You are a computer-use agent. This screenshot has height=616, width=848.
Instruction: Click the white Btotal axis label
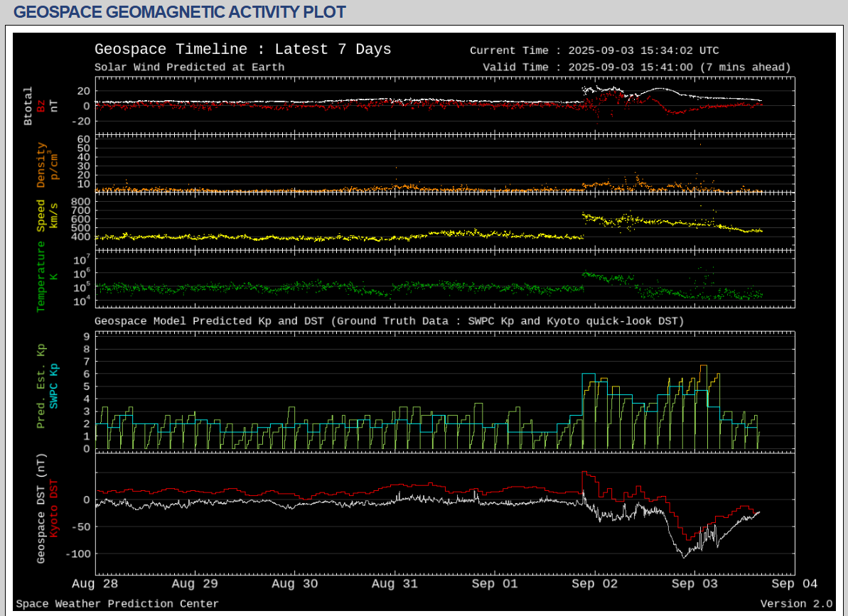coord(28,106)
